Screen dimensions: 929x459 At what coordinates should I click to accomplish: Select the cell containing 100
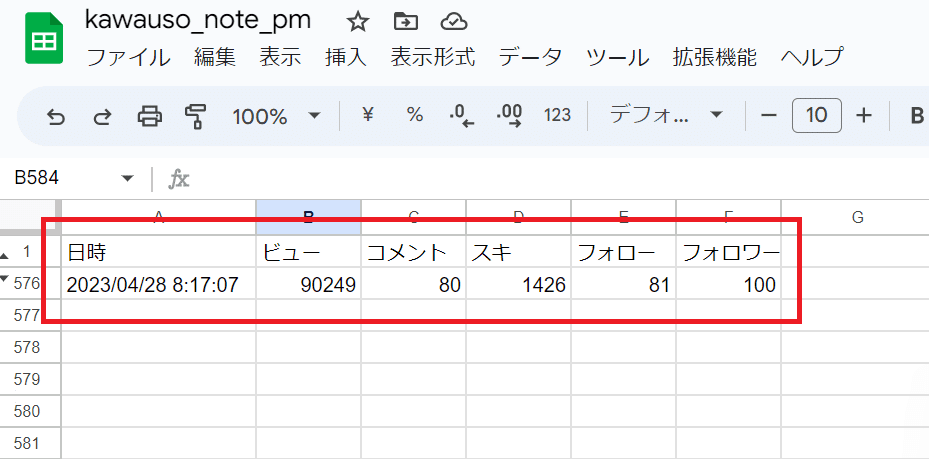(x=728, y=285)
